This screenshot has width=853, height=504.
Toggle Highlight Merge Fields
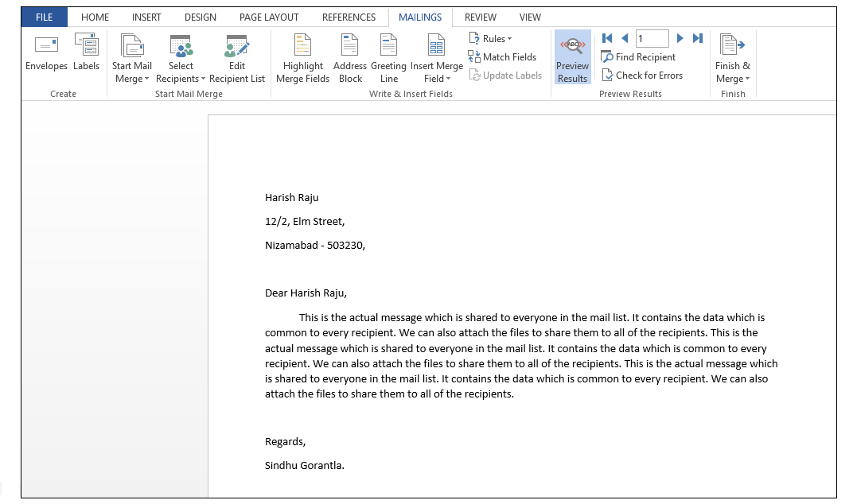[302, 58]
